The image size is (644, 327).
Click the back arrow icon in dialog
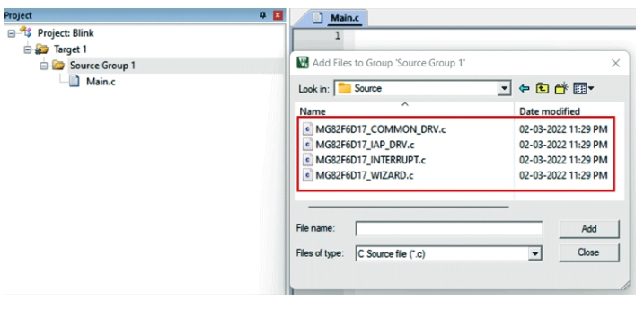[524, 88]
